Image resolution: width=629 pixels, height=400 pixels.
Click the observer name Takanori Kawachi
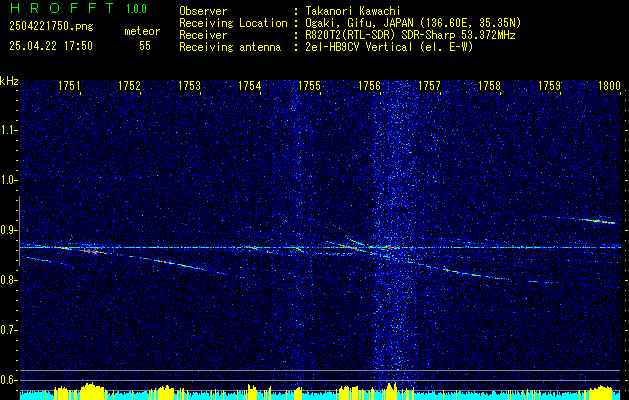(x=352, y=11)
